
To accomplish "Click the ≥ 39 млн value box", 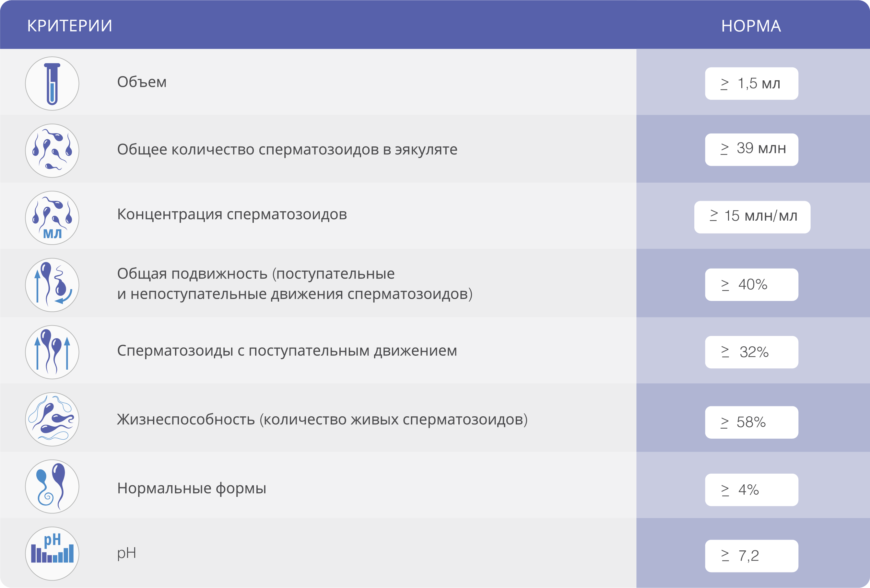I will (751, 150).
